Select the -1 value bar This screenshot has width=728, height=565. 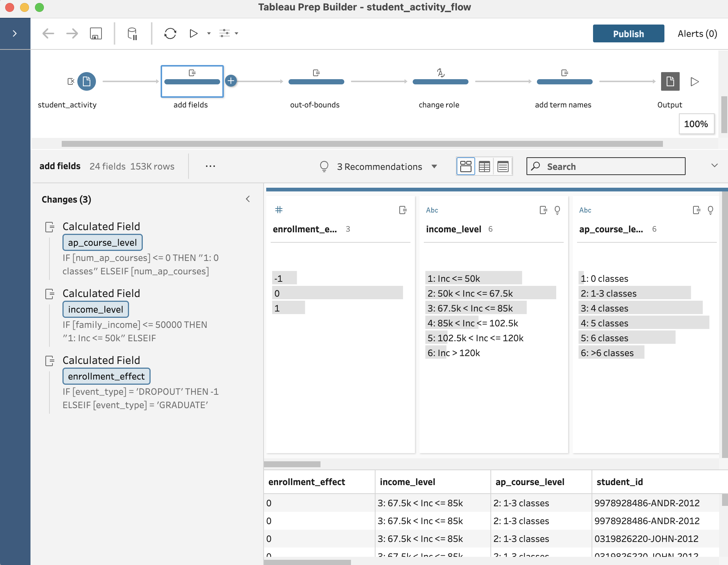coord(284,278)
